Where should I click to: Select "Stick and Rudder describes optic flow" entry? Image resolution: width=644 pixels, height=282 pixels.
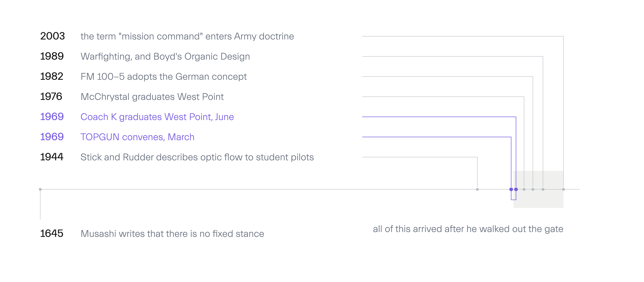click(197, 157)
